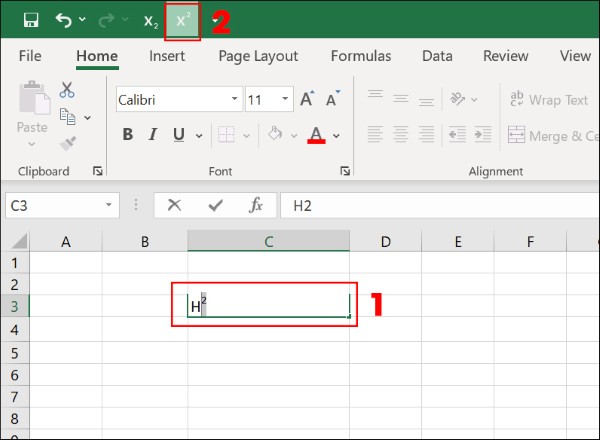Align text left
Screen dimensions: 600x440
coord(375,134)
